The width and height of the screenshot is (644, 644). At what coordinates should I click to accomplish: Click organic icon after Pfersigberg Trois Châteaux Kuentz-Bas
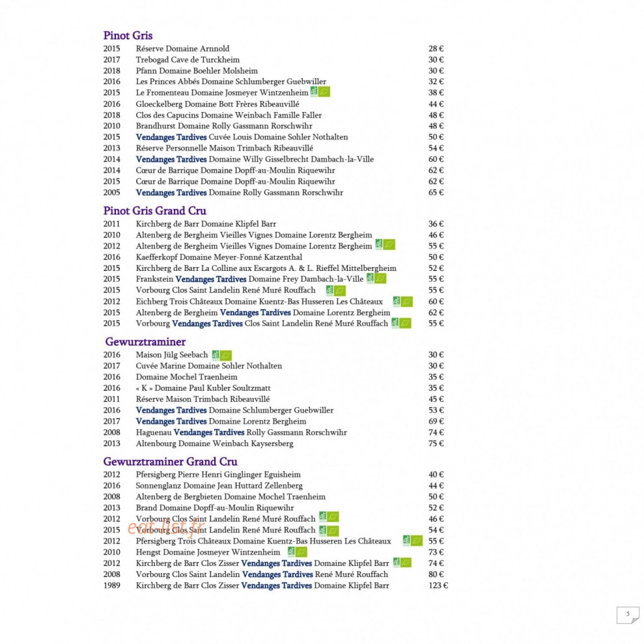point(412,540)
